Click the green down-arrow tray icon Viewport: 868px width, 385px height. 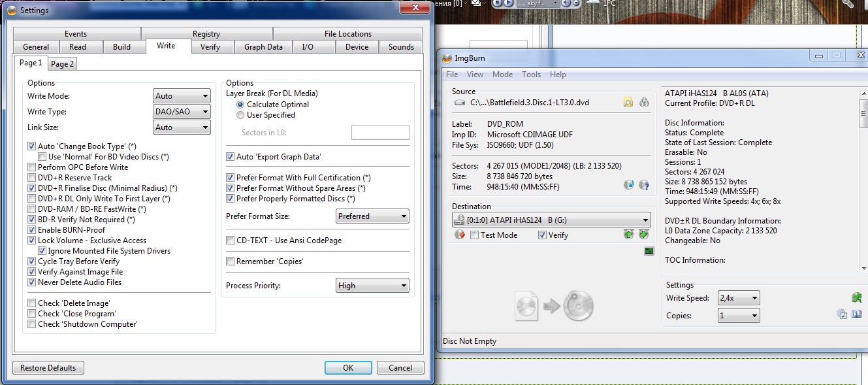(x=643, y=235)
